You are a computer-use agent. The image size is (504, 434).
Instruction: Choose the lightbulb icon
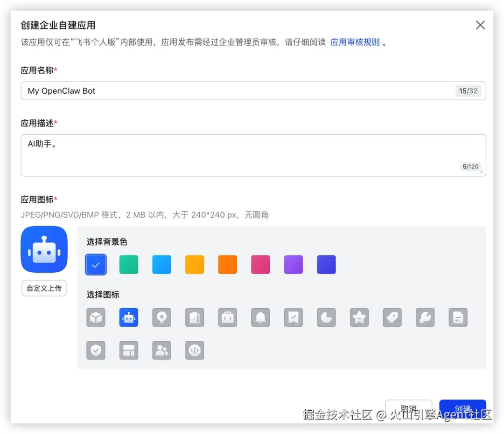coord(161,317)
